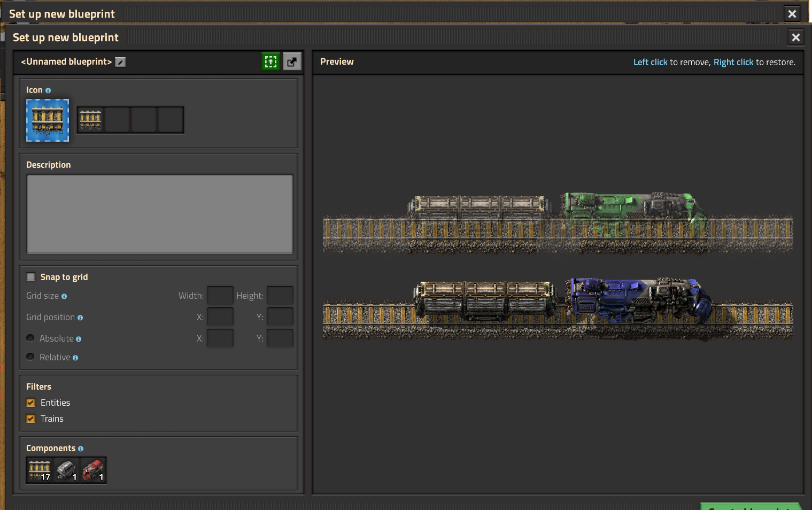Select the Absolute radio option
The height and width of the screenshot is (510, 812).
click(30, 338)
